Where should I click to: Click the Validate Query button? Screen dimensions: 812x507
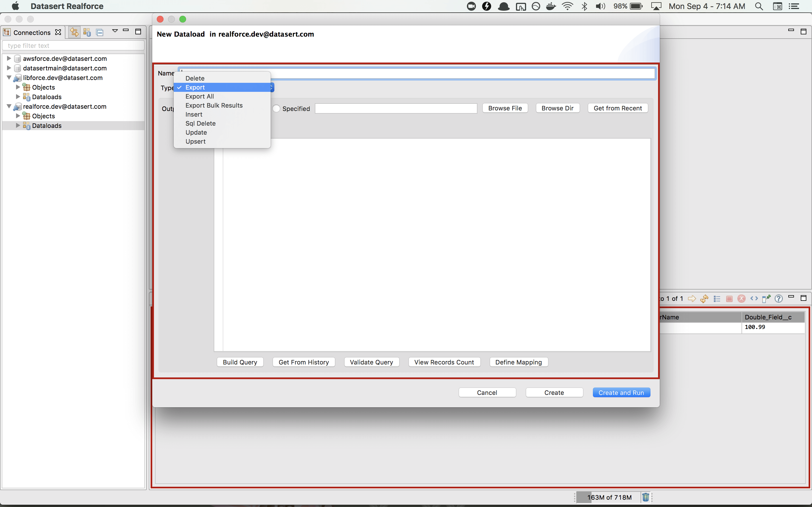click(371, 362)
